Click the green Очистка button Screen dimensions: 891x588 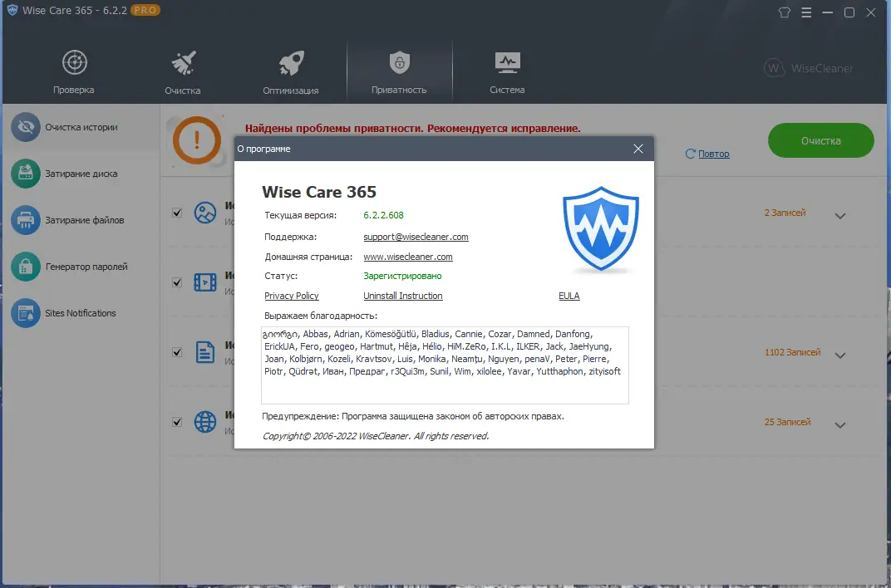point(820,140)
